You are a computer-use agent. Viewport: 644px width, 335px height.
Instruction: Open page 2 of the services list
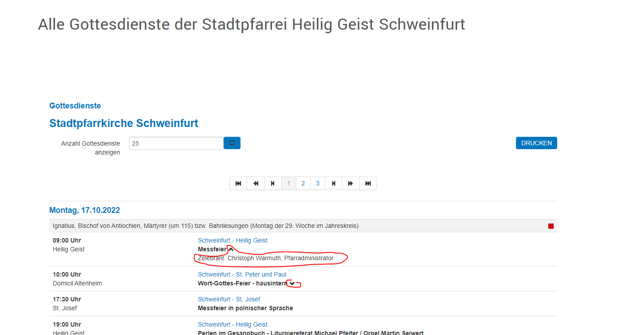303,183
